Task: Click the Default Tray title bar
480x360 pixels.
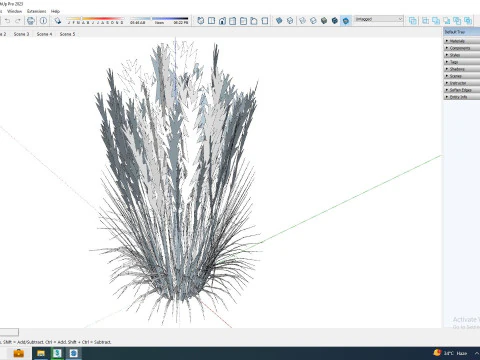Action: coord(462,32)
